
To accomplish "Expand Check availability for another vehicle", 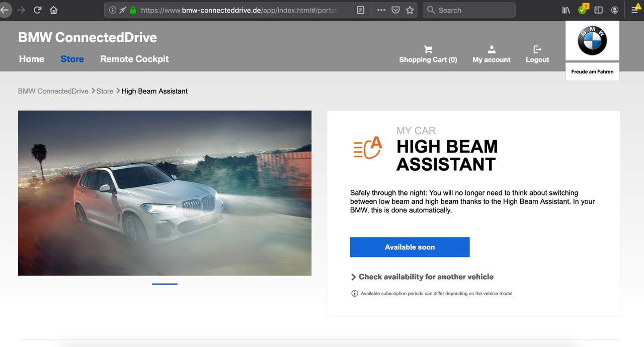I will 422,277.
